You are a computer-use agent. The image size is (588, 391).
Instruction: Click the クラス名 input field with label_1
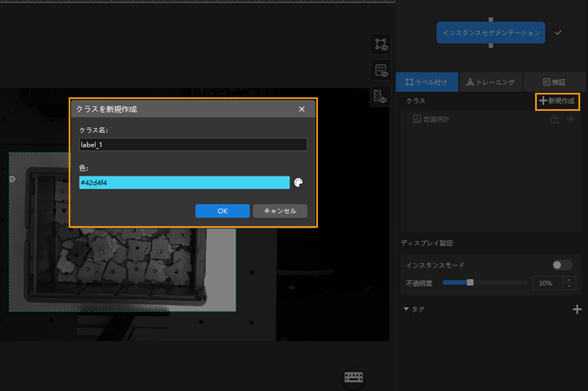pyautogui.click(x=193, y=145)
